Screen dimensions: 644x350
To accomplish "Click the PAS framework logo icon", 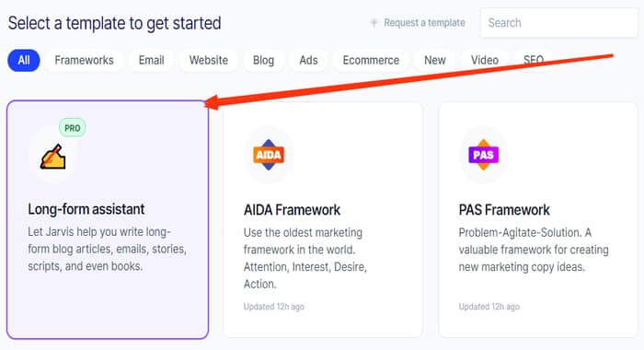I will [x=483, y=155].
